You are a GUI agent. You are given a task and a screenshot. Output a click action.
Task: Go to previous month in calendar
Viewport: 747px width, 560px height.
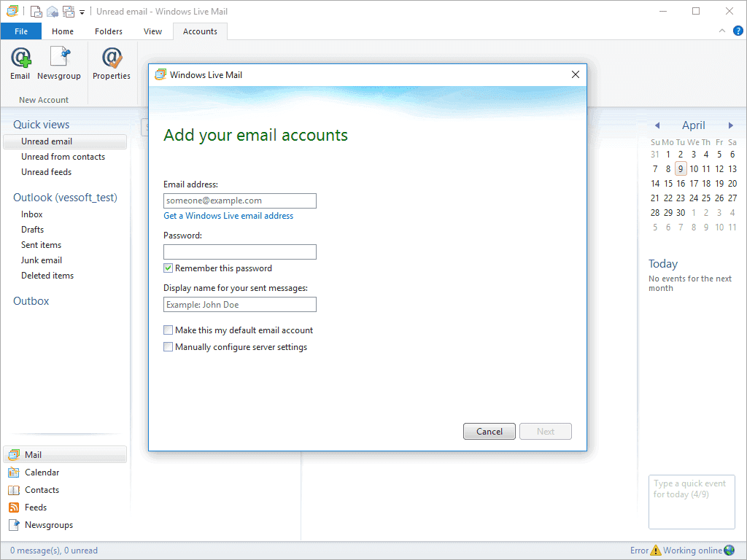(x=657, y=125)
